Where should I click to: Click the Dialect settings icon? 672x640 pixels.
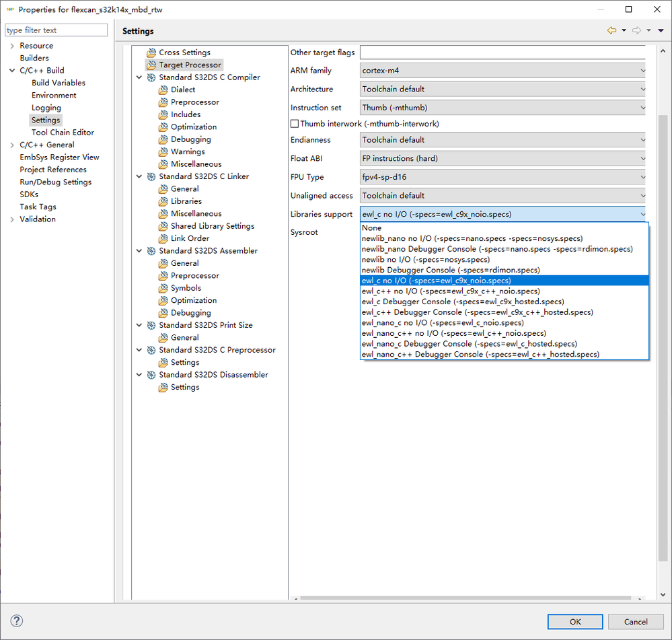tap(163, 90)
